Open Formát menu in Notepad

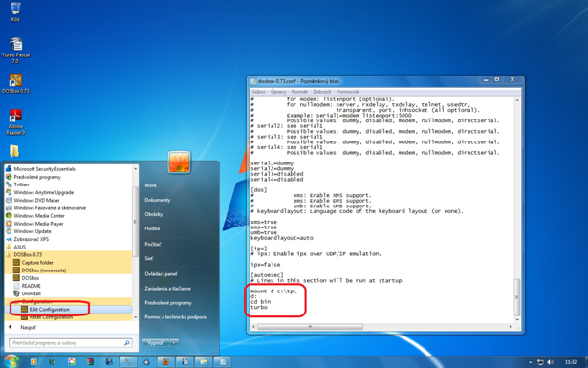pyautogui.click(x=299, y=92)
